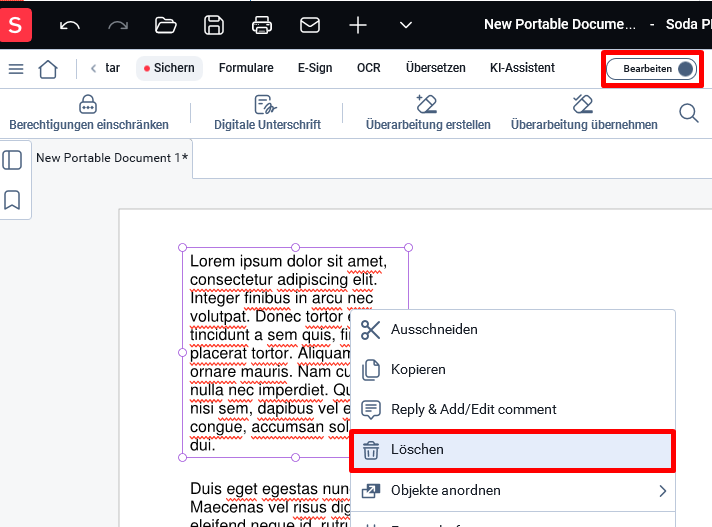Open the Sichern tab
This screenshot has height=527, width=712.
(169, 68)
